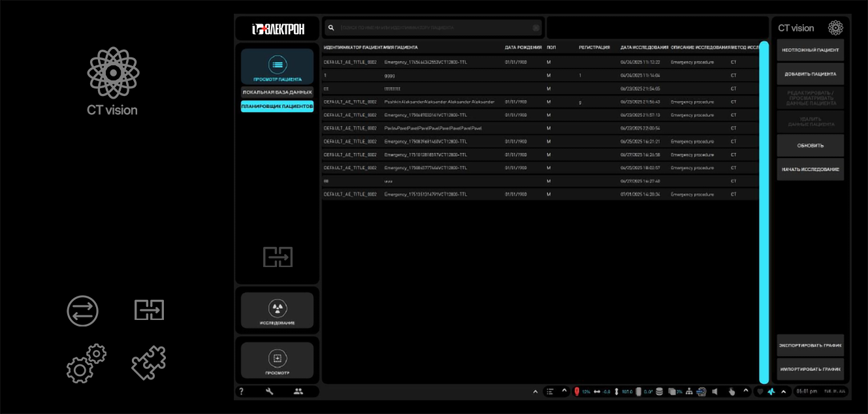Click the blue pulse activity icon
The image size is (868, 414).
(x=771, y=392)
